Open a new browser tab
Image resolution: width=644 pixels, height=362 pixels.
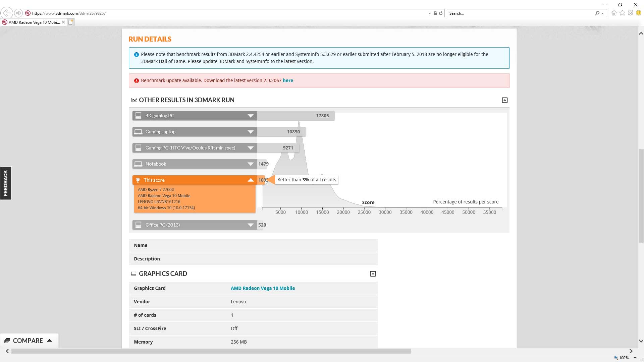70,22
